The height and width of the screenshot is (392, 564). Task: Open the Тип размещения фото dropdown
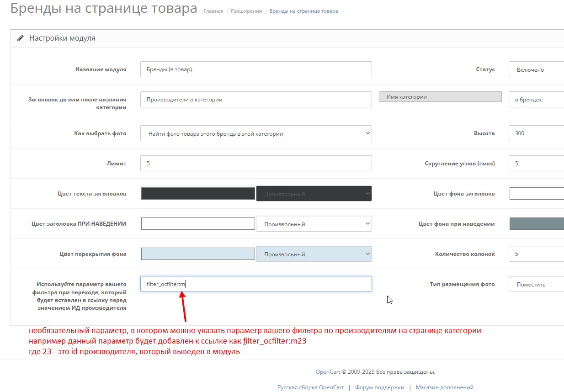pos(536,284)
